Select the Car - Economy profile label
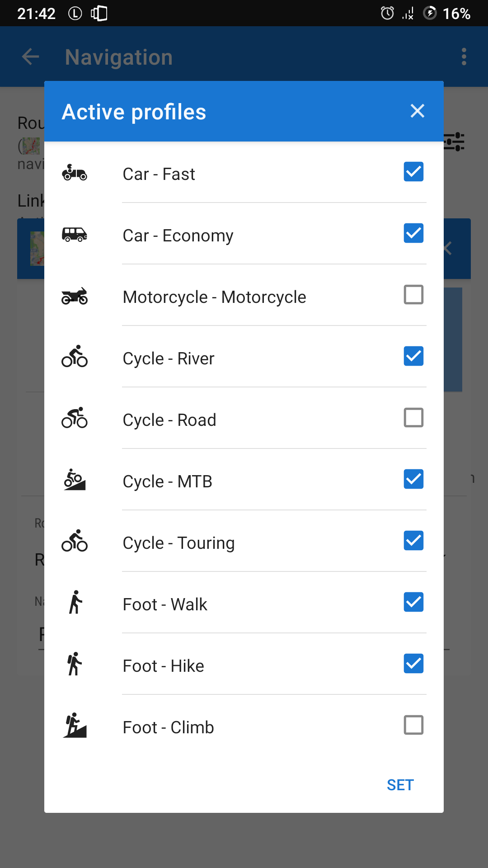 178,236
